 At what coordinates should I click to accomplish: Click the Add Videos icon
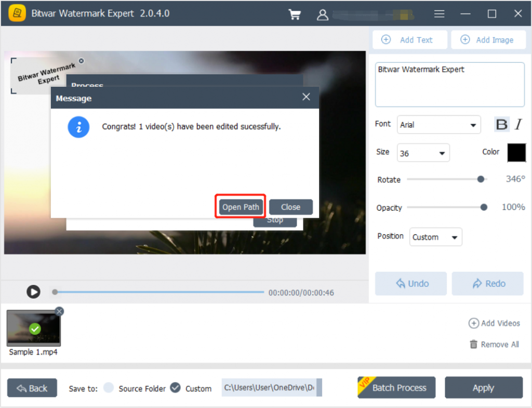coord(474,323)
